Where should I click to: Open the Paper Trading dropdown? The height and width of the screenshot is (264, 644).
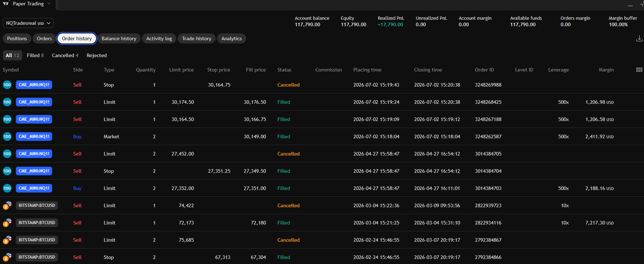click(32, 4)
